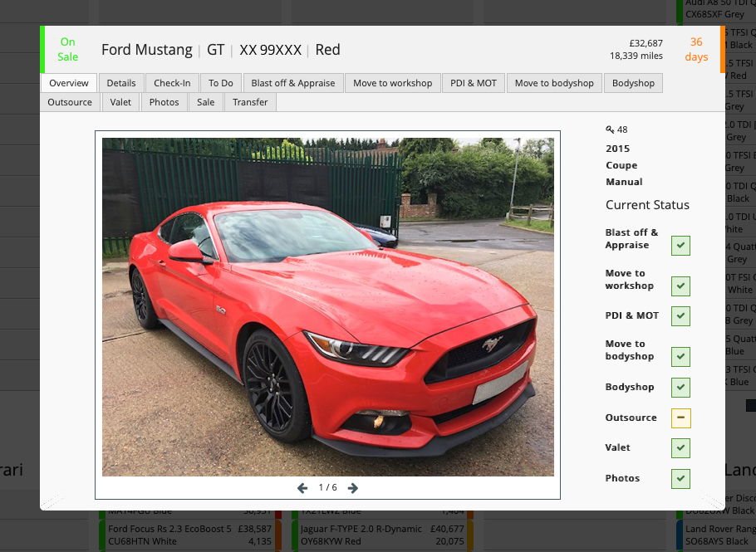Viewport: 756px width, 552px height.
Task: Click the 36 days indicator
Action: [x=696, y=49]
